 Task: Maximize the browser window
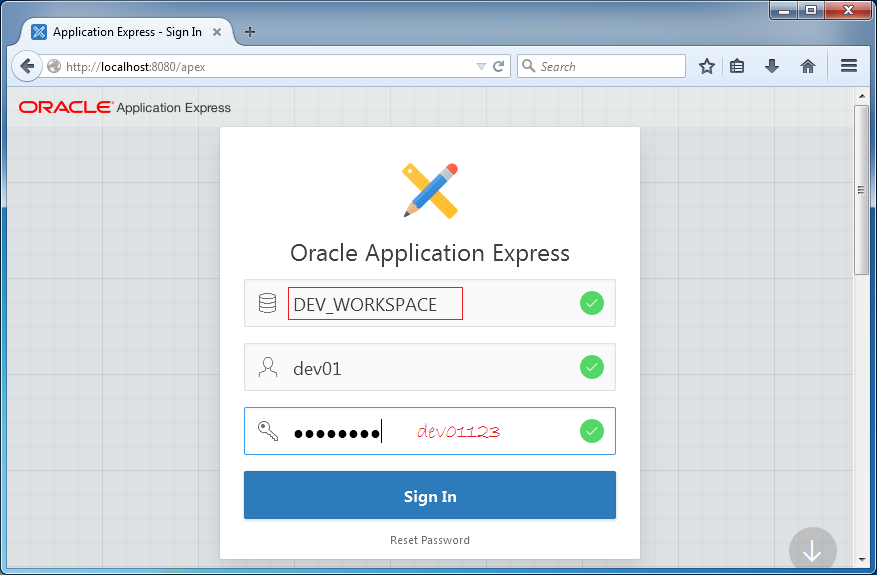pos(811,10)
